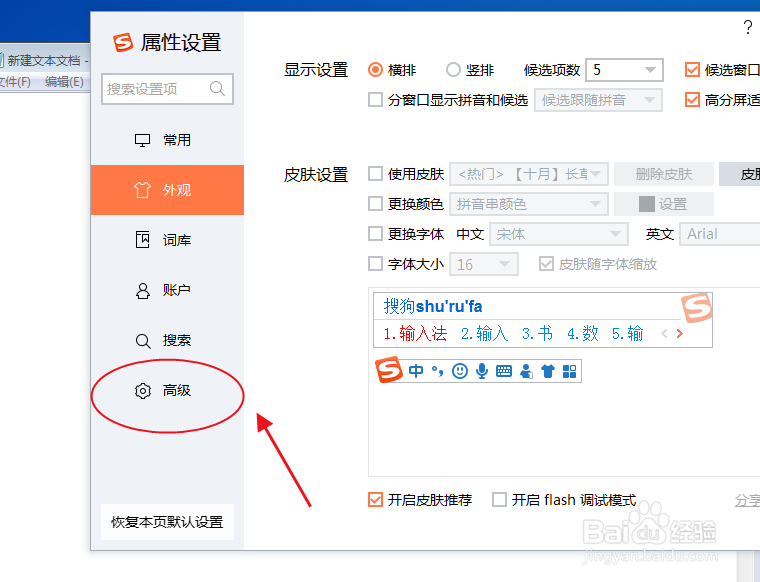
Task: Switch to the 账户 tab
Action: point(167,290)
